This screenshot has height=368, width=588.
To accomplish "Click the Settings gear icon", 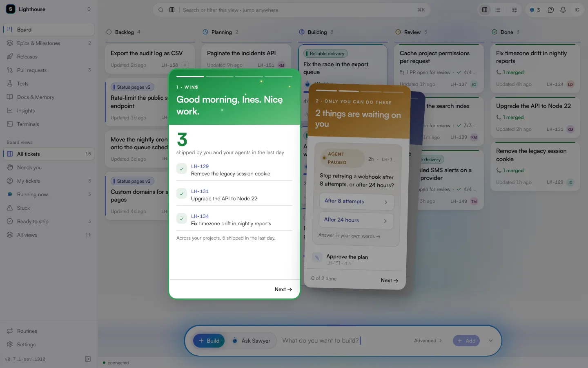I will coord(10,344).
